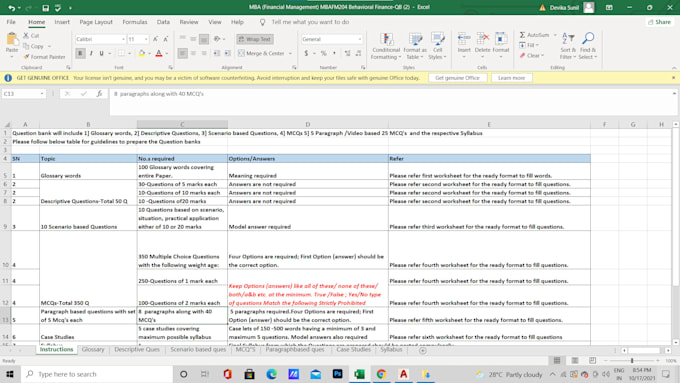This screenshot has height=383, width=680.
Task: Dismiss the genuine Office warning bar
Action: click(673, 78)
